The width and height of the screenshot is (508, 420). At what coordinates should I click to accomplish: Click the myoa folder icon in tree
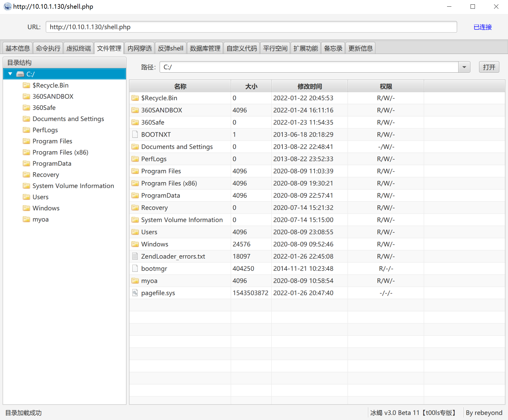(x=26, y=219)
